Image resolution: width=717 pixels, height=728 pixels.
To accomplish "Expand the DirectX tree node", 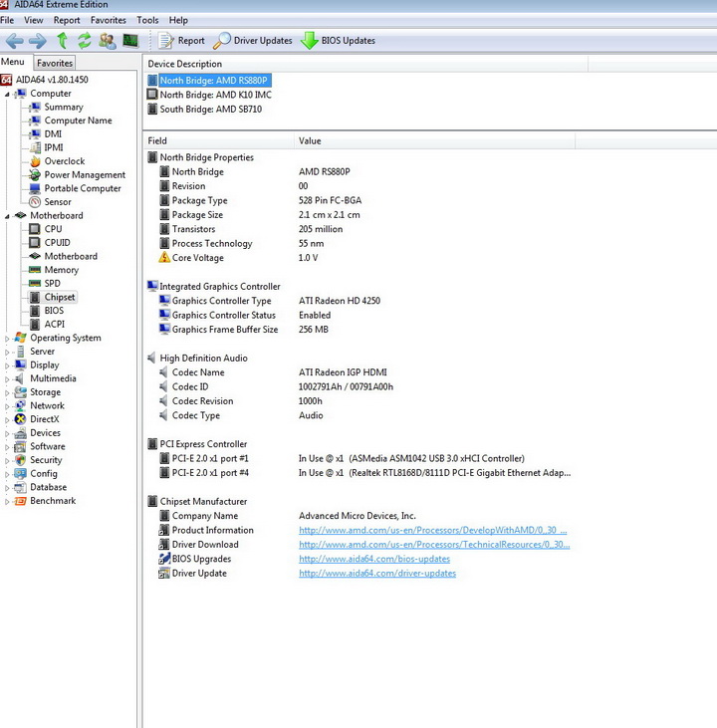I will coord(7,419).
